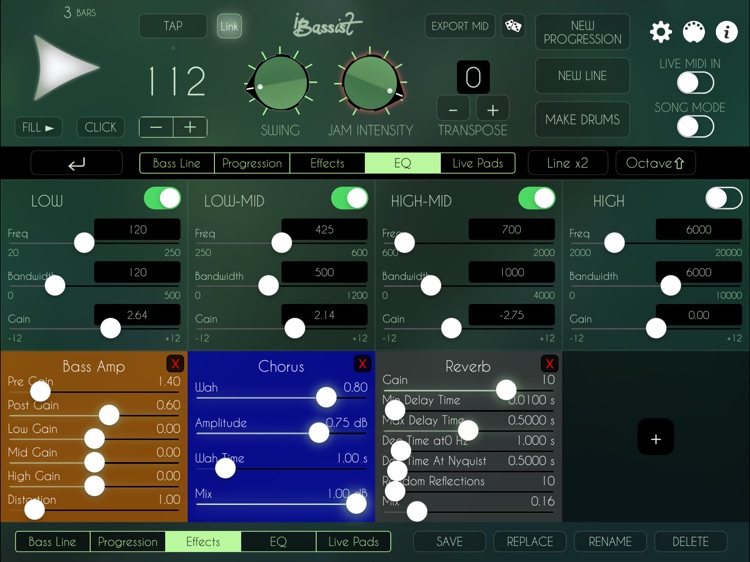Toggle the CLICK metronome button
The image size is (750, 562).
click(100, 127)
